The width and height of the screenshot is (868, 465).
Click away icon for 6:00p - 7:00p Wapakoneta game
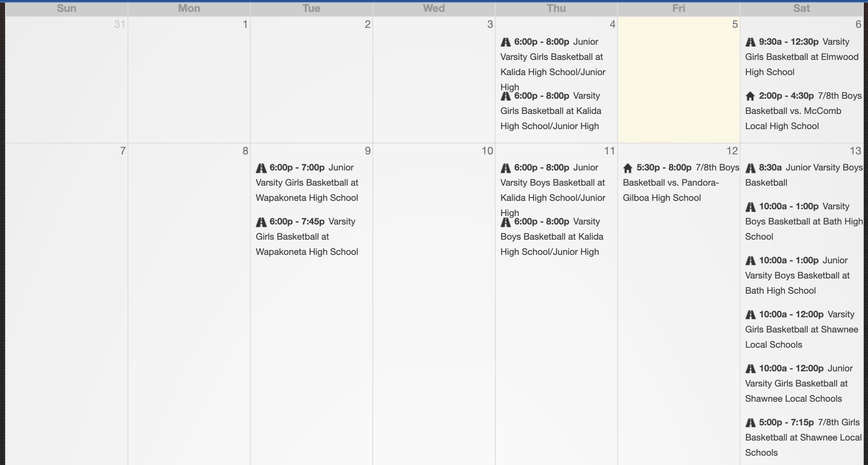tap(261, 168)
